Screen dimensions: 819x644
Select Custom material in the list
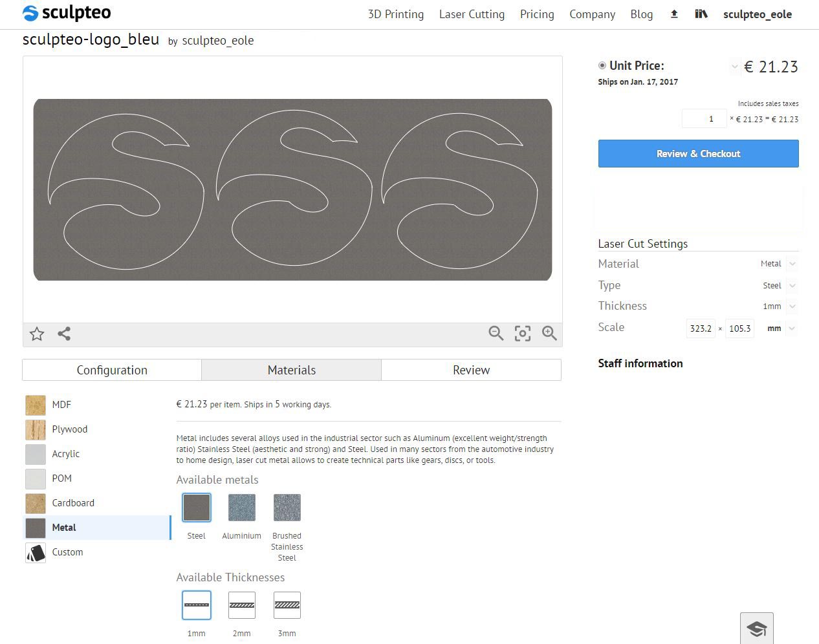(97, 552)
